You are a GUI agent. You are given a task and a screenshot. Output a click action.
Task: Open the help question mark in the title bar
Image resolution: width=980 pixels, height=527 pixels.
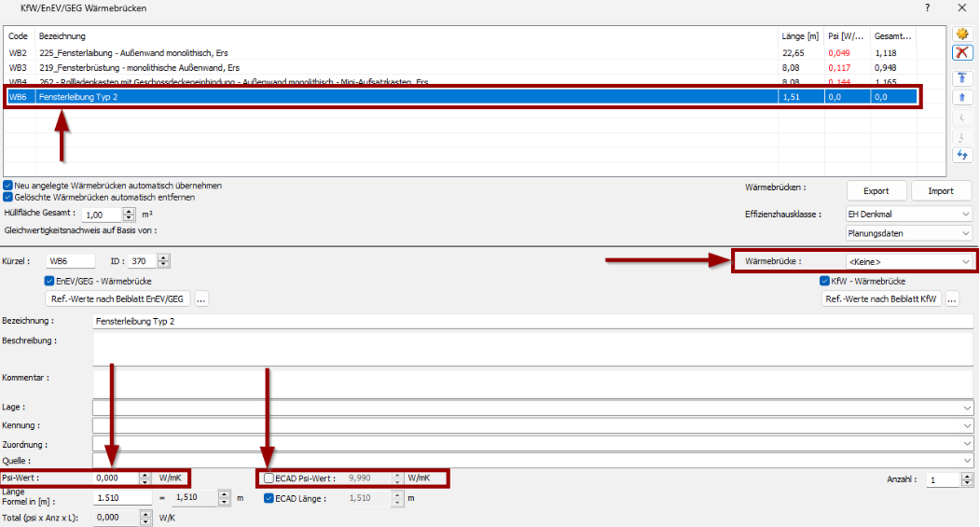tap(927, 7)
